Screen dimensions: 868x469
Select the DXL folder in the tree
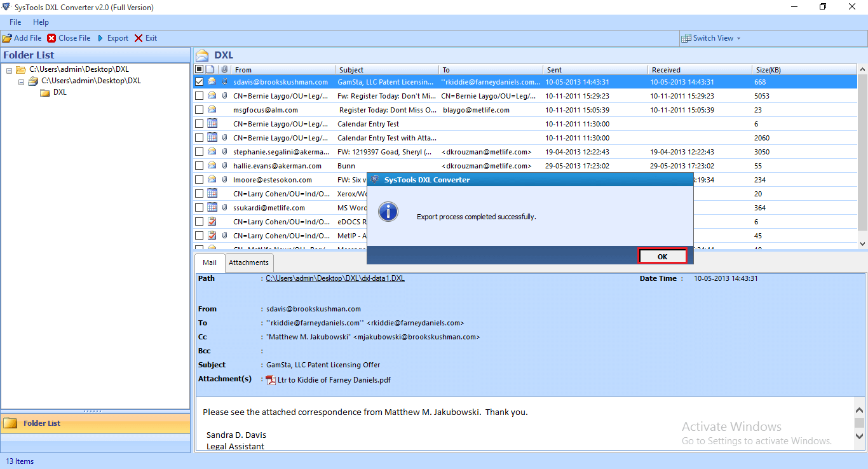tap(60, 92)
